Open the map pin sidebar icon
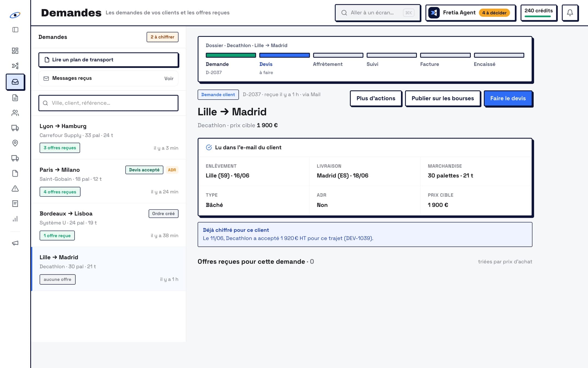 (x=15, y=143)
